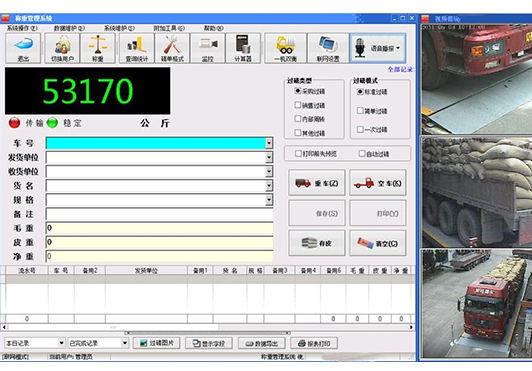
Task: Check the 打印前先预览 print preview checkbox
Action: [x=298, y=154]
